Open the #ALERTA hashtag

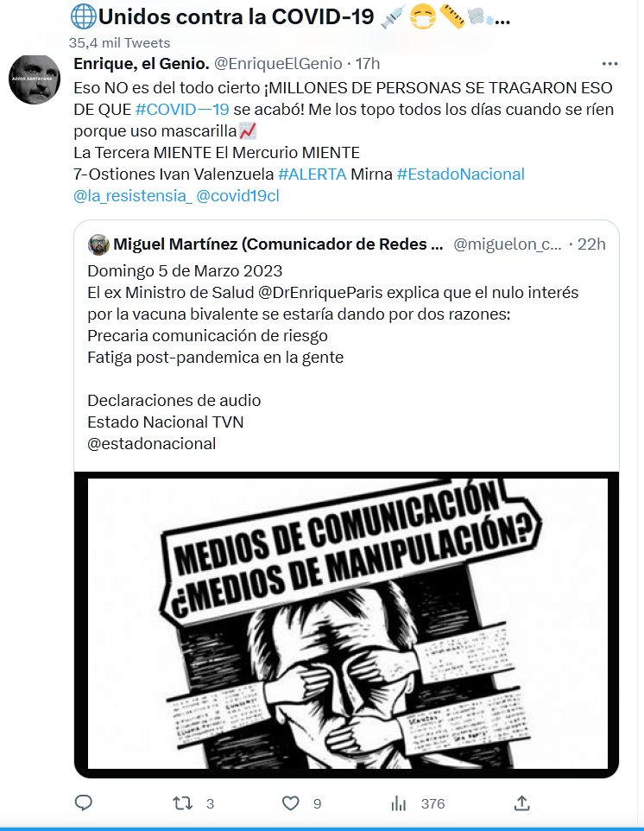(x=313, y=174)
